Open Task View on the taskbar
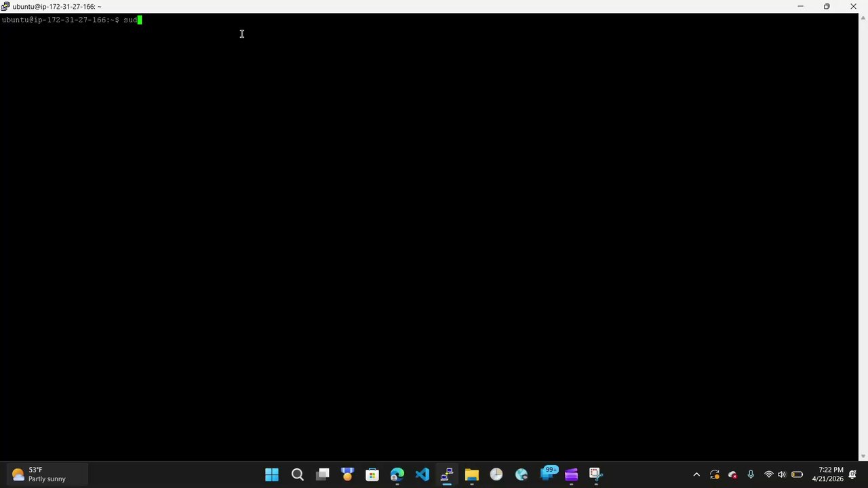 [x=322, y=474]
